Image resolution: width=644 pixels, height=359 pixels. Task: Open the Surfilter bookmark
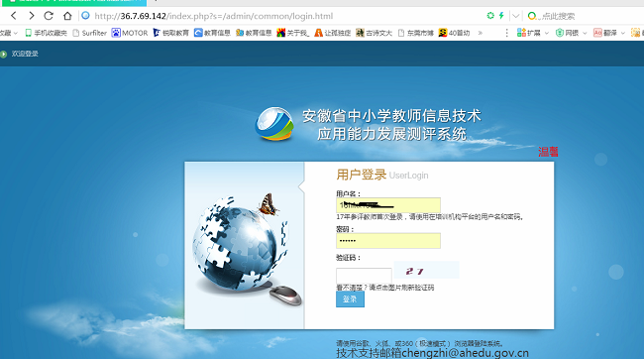click(89, 33)
